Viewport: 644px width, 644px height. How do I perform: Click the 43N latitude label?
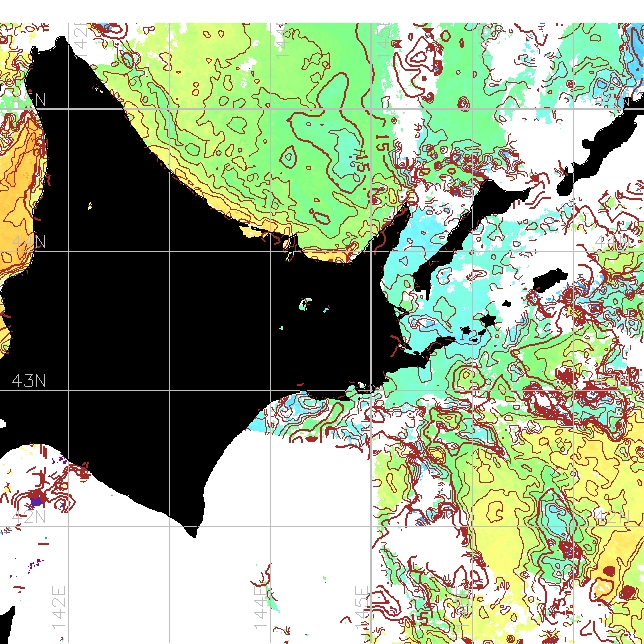coord(29,381)
